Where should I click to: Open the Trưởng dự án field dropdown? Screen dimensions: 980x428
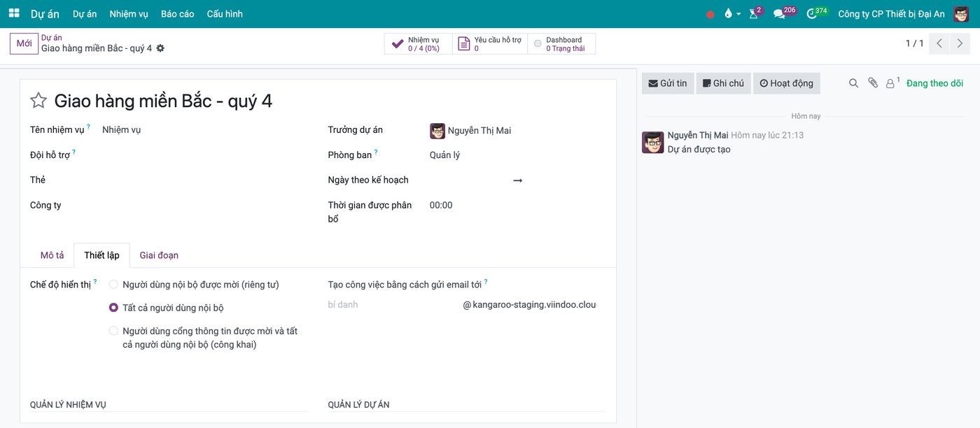(x=518, y=130)
